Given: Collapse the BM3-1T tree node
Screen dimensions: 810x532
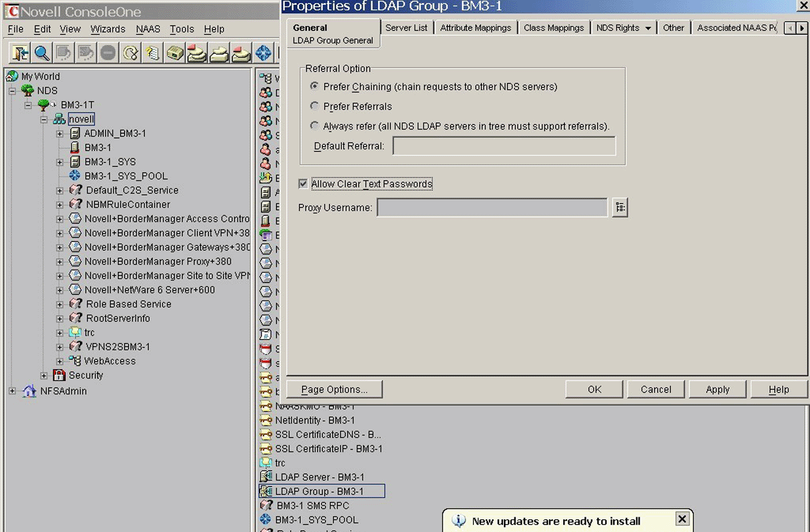Looking at the screenshot, I should (28, 105).
